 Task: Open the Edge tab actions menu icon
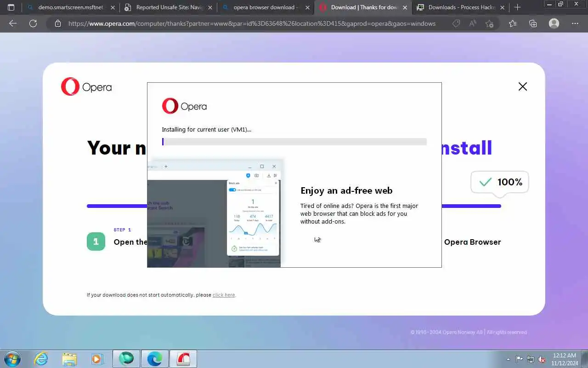tap(11, 7)
